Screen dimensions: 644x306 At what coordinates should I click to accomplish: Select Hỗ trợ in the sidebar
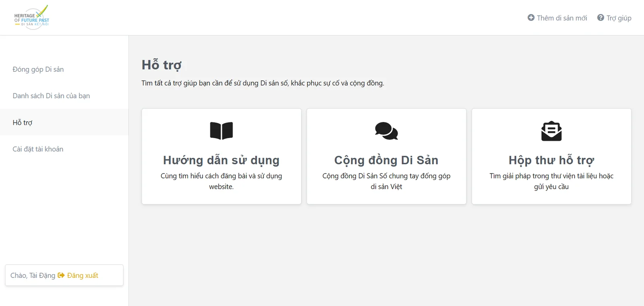pyautogui.click(x=23, y=122)
